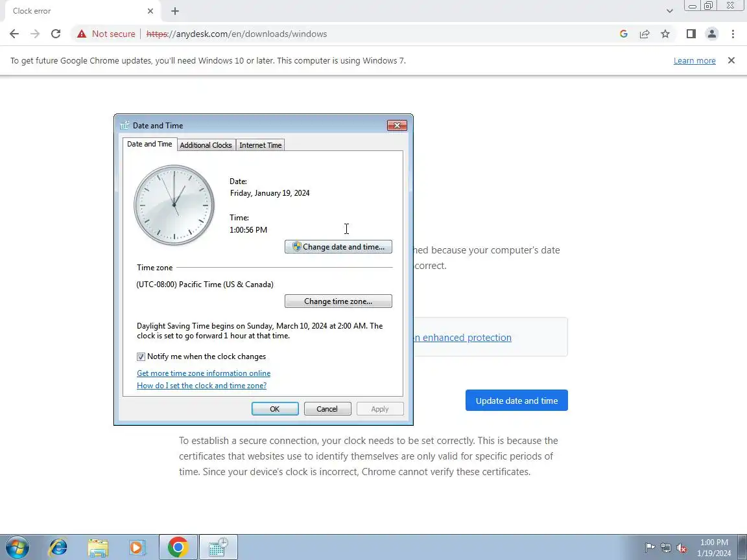This screenshot has height=560, width=747.
Task: Close the Clock error tab
Action: coord(150,11)
